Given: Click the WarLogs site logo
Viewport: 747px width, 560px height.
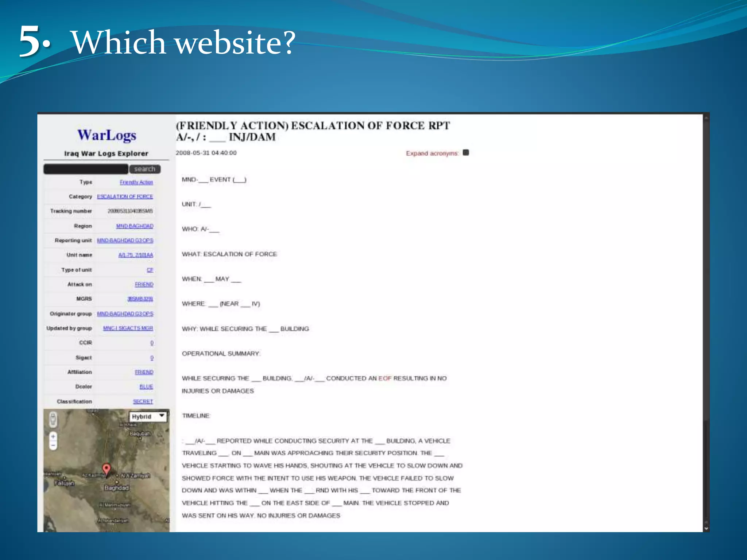Looking at the screenshot, I should click(107, 135).
